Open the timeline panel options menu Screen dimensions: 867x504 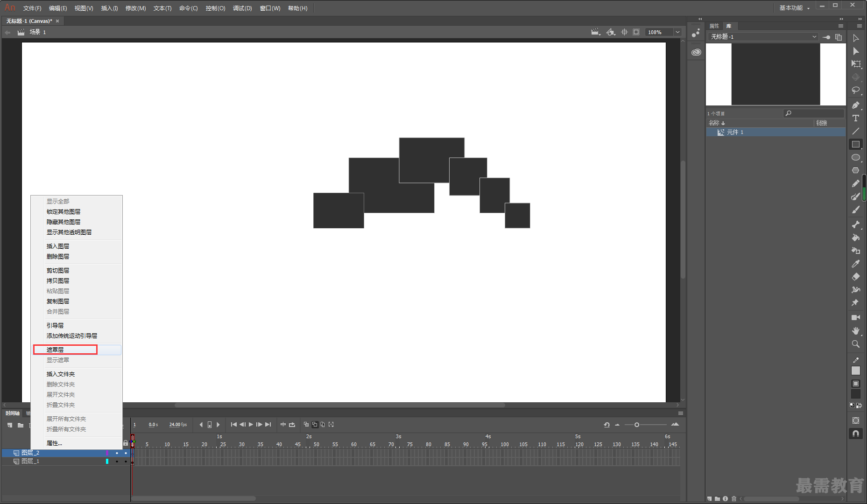pyautogui.click(x=681, y=413)
